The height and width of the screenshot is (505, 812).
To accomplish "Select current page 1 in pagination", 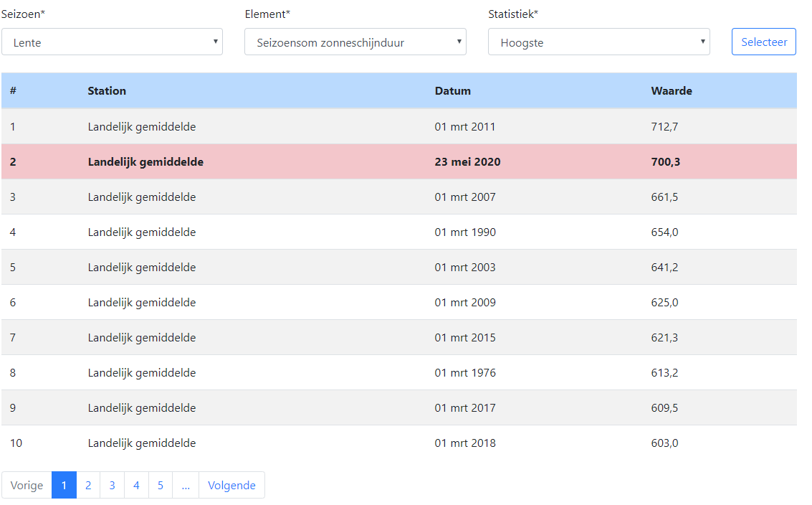I will click(x=64, y=485).
